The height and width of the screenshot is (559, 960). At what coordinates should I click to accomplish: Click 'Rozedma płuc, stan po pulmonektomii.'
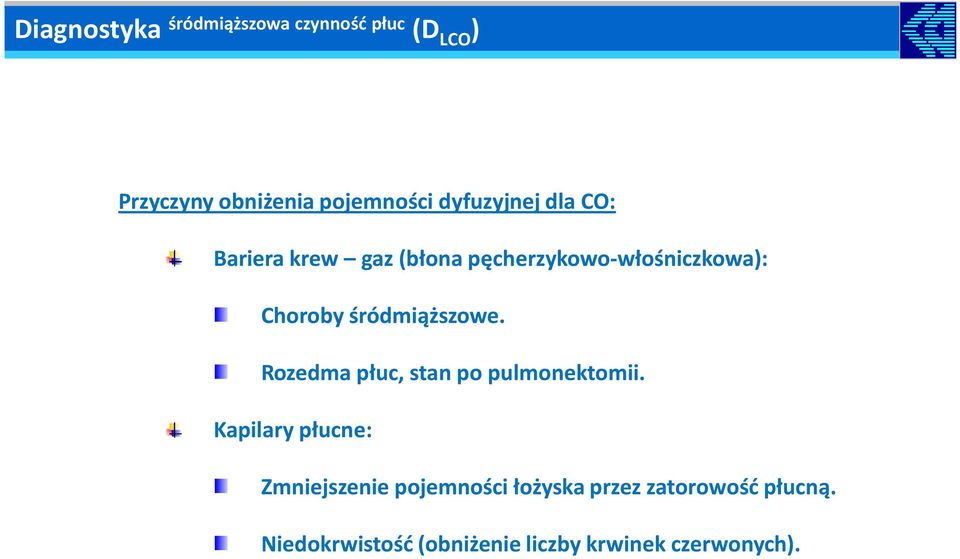452,373
